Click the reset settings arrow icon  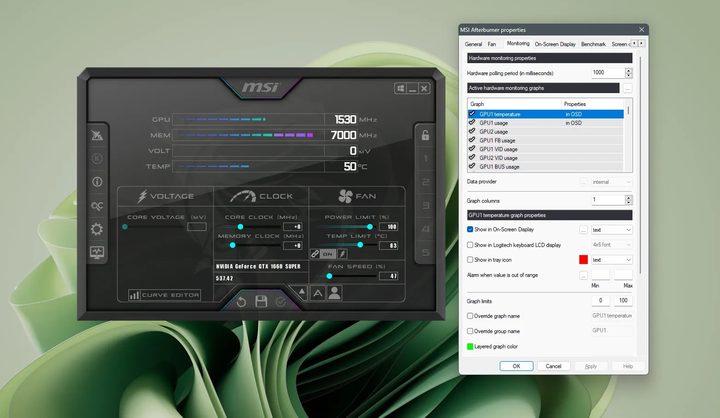point(241,301)
